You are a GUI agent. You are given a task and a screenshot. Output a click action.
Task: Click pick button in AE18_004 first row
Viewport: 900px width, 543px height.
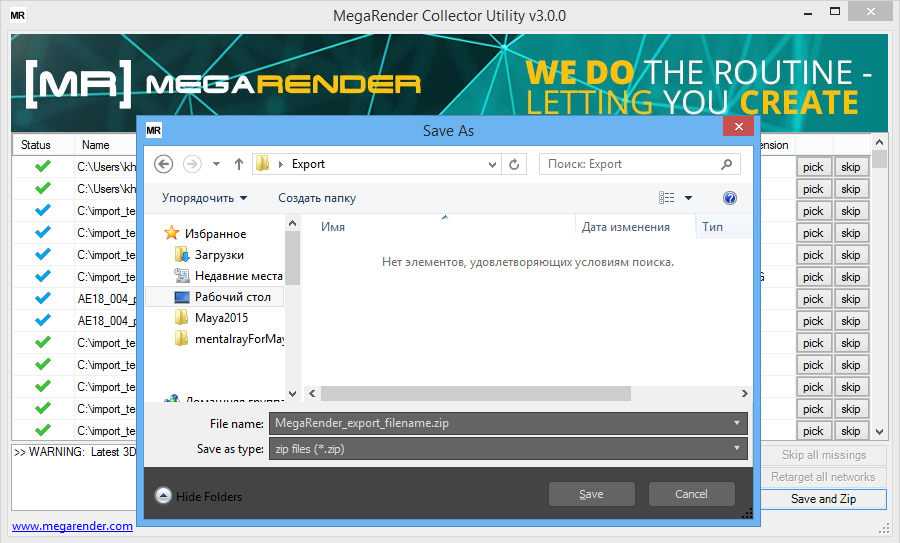pos(813,299)
